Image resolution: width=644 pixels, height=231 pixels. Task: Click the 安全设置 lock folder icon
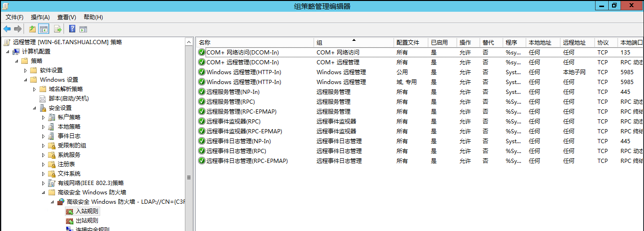click(43, 108)
